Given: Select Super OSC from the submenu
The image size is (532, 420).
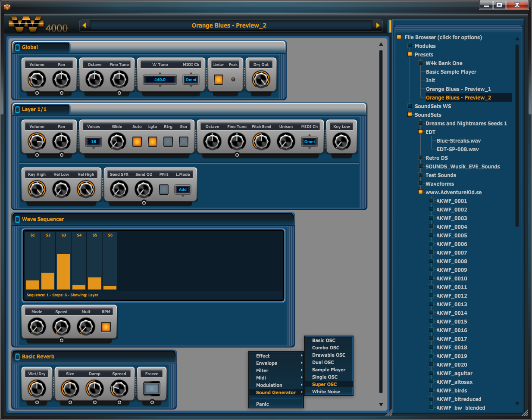Looking at the screenshot, I should pos(324,384).
